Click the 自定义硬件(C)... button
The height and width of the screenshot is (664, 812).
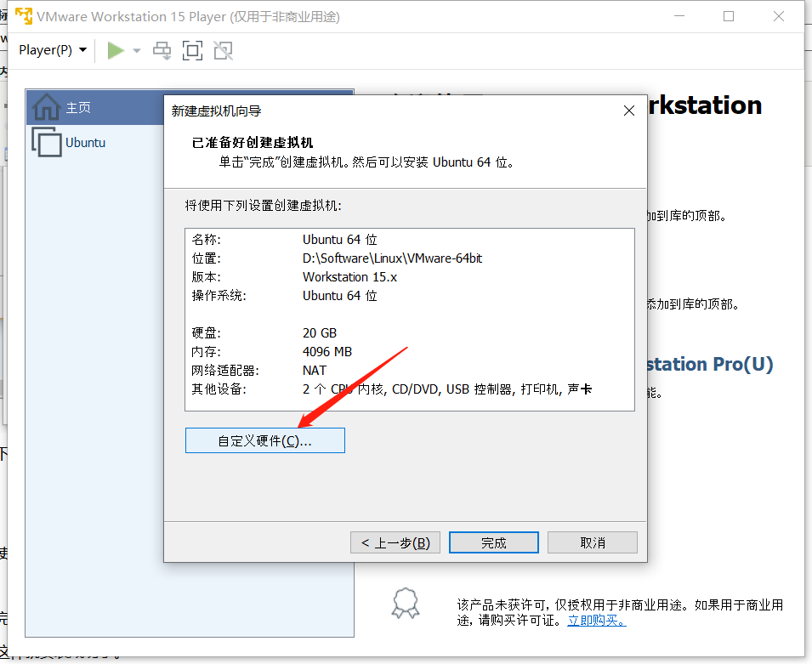(x=265, y=440)
